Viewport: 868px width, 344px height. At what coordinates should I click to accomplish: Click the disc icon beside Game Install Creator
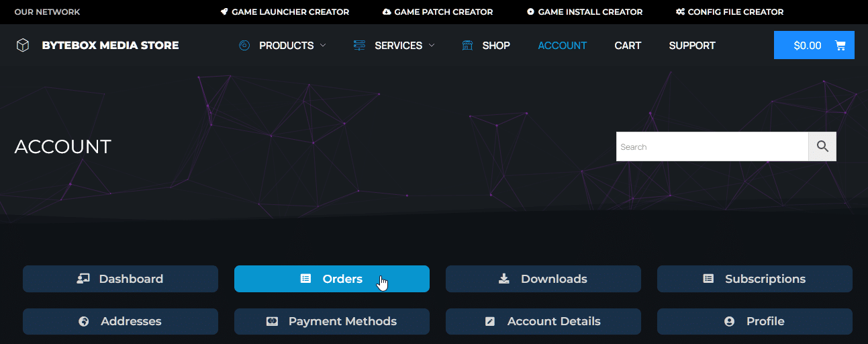pyautogui.click(x=531, y=12)
